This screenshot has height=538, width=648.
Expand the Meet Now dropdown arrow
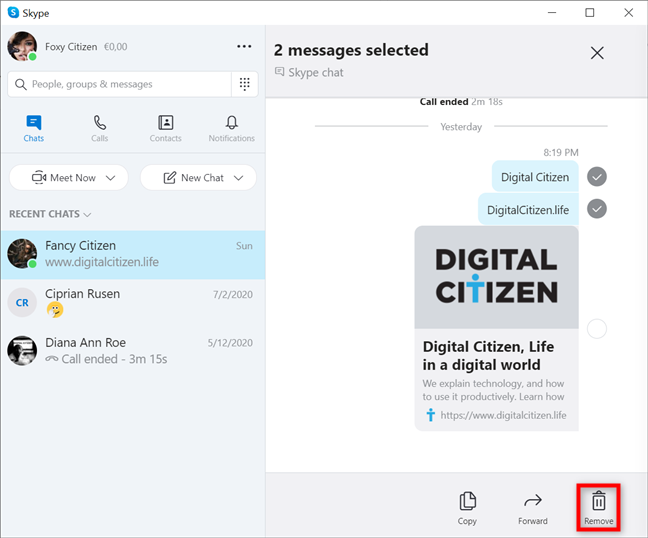[110, 178]
